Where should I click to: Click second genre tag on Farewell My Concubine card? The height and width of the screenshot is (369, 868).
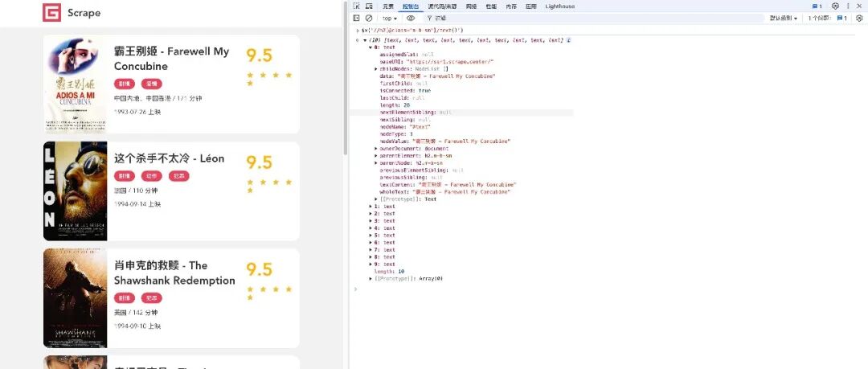[x=152, y=84]
